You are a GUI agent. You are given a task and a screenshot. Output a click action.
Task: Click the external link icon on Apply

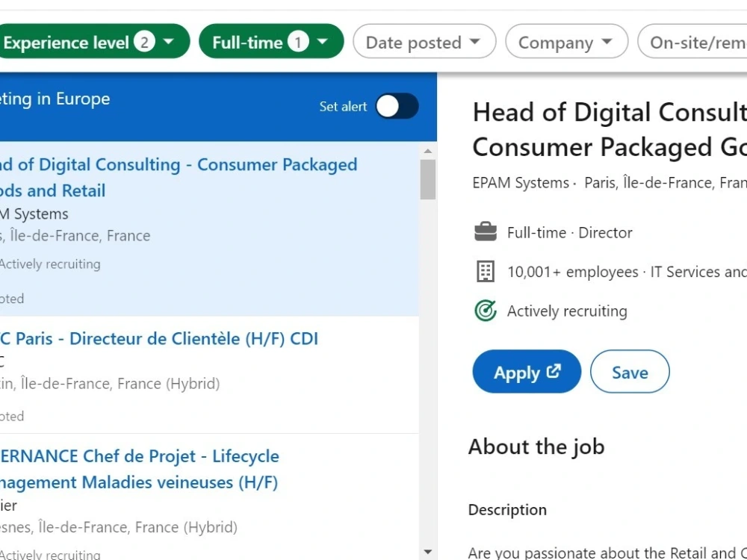(554, 371)
